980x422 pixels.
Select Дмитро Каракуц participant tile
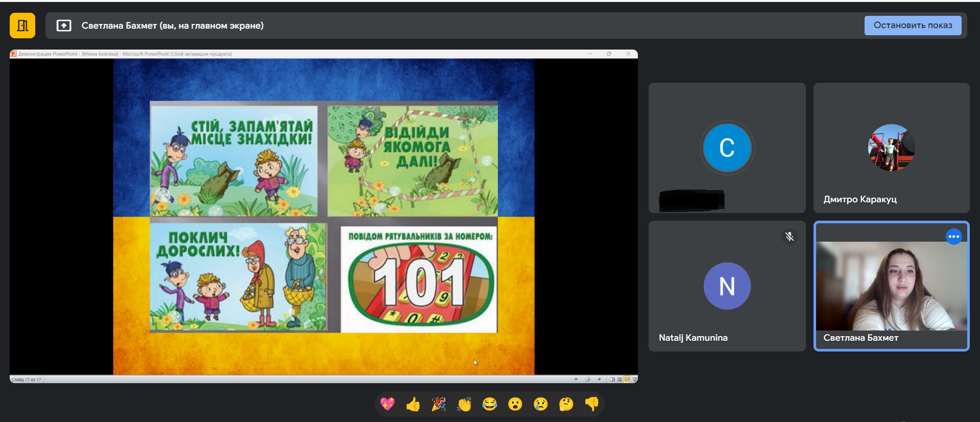point(891,148)
